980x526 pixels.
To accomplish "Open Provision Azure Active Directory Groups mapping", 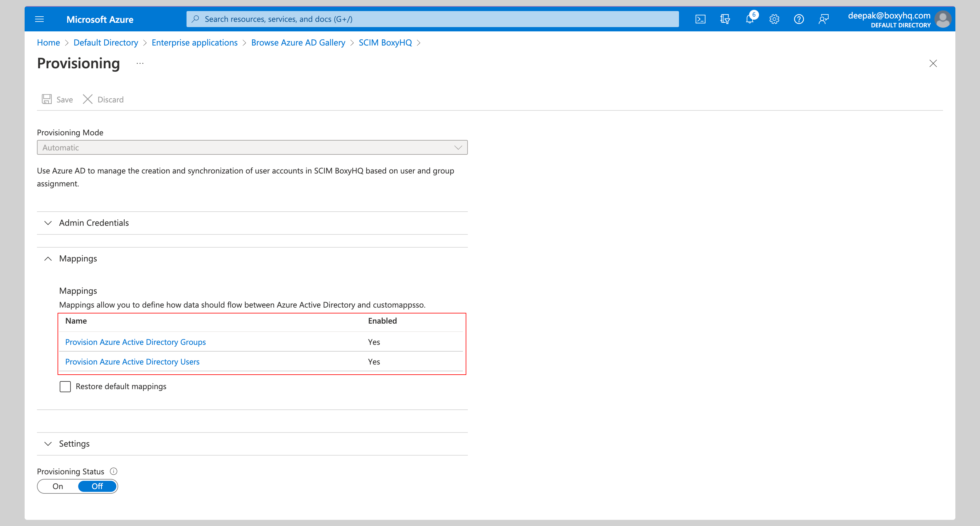I will click(135, 341).
